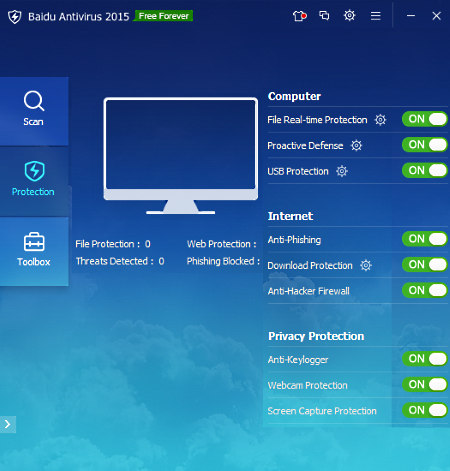450x471 pixels.
Task: Open the hamburger main menu
Action: click(x=375, y=16)
